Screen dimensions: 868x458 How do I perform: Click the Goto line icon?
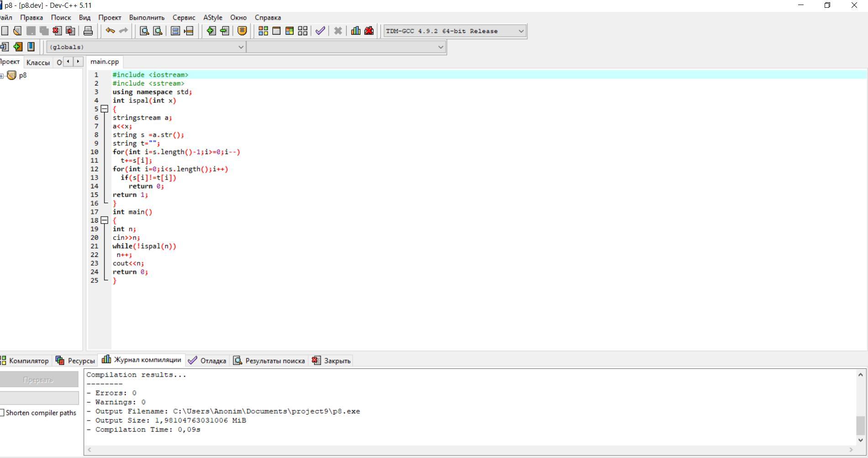click(189, 31)
